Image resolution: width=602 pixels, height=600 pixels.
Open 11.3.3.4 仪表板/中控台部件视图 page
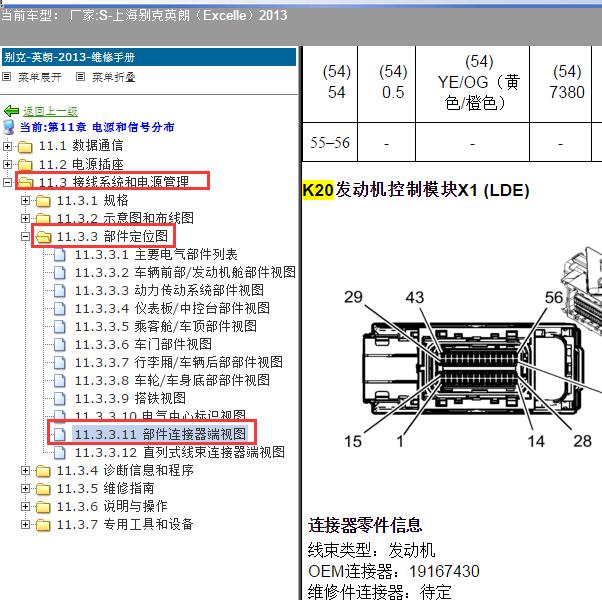click(172, 308)
